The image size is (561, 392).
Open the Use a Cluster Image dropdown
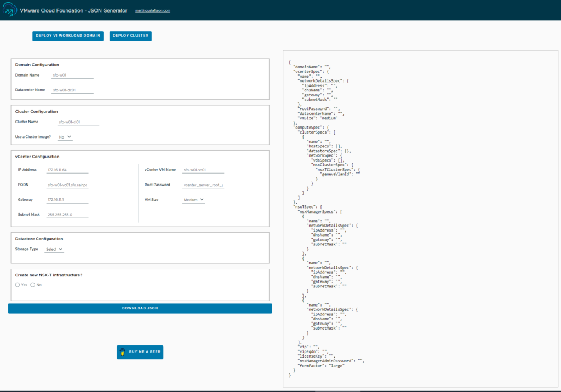65,137
